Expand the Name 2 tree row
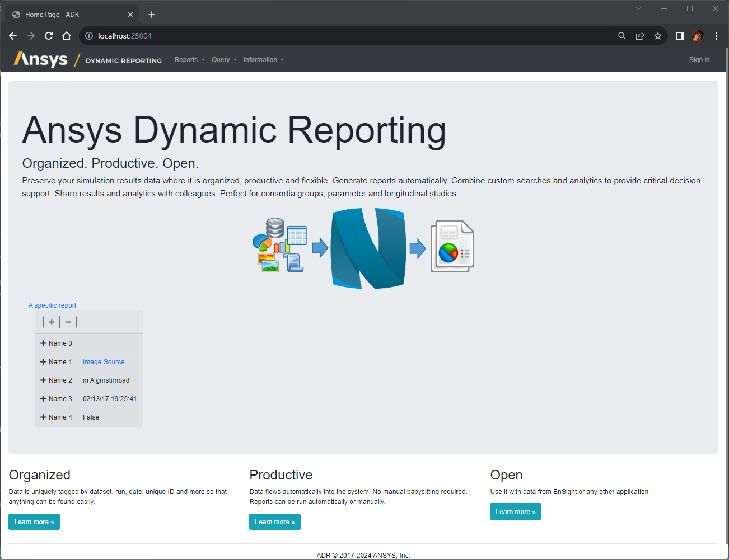Screen dimensions: 729x560 (x=43, y=380)
